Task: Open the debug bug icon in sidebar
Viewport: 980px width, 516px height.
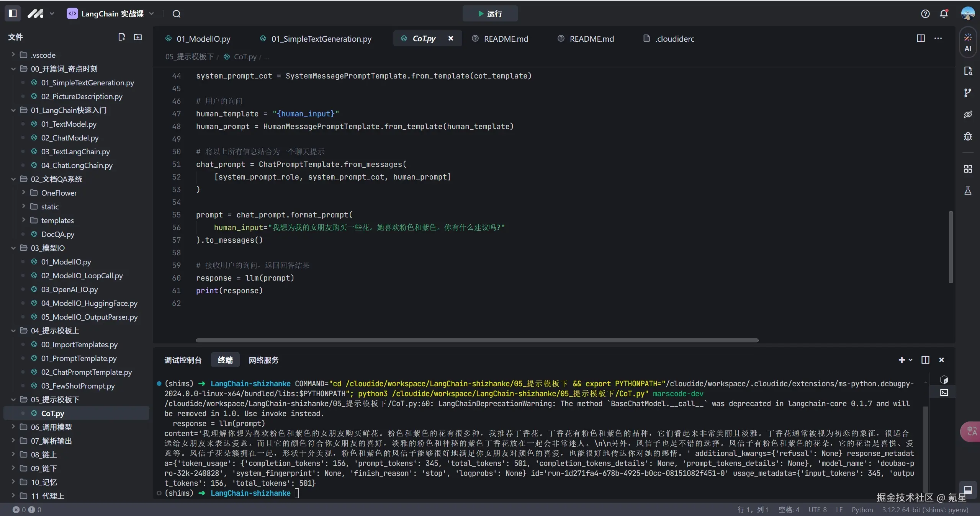Action: pos(968,136)
